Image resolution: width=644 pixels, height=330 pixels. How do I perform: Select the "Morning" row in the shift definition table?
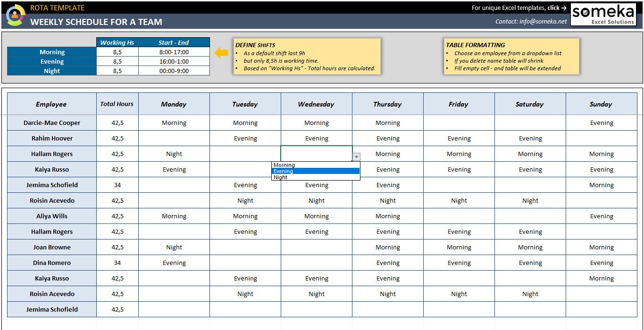click(x=52, y=52)
